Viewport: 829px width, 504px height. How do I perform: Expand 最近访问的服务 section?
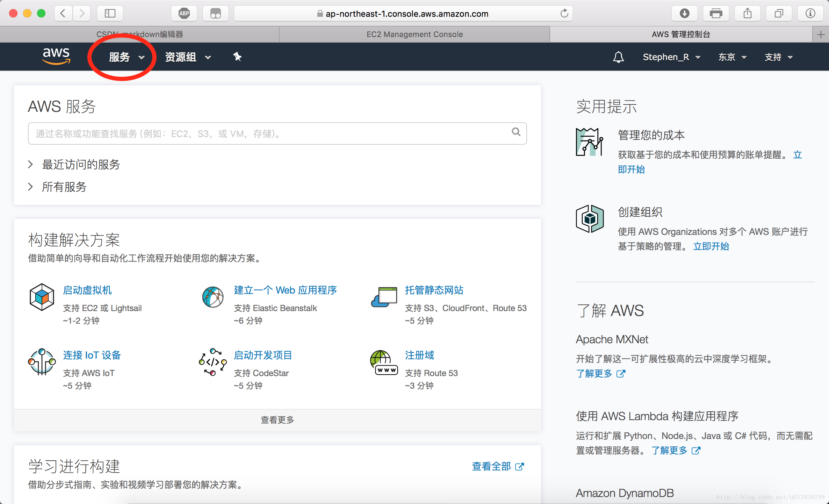[x=74, y=164]
